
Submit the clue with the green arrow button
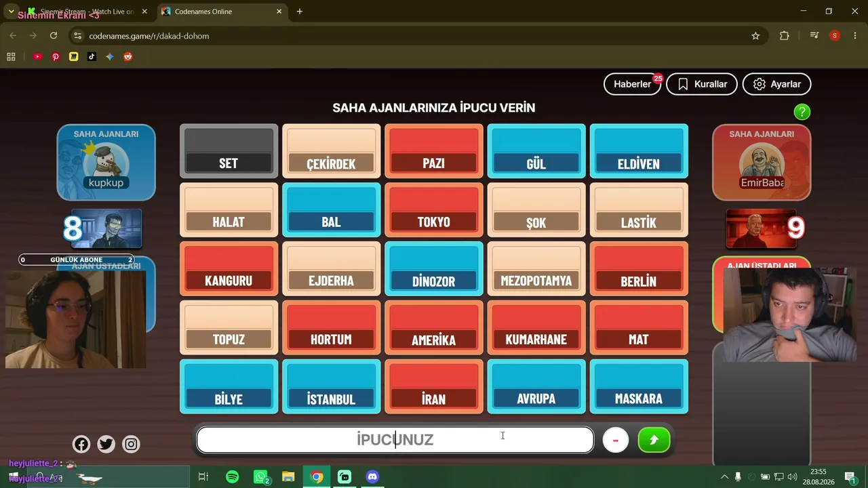[x=654, y=441]
